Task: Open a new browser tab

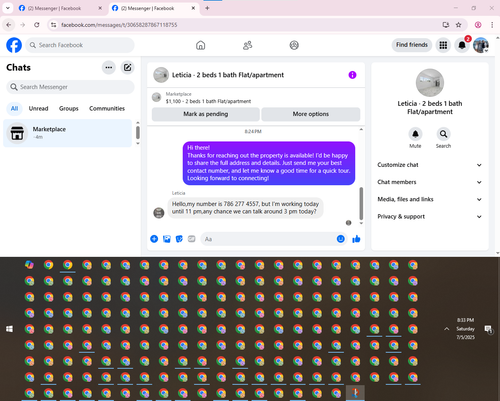Action: point(207,8)
